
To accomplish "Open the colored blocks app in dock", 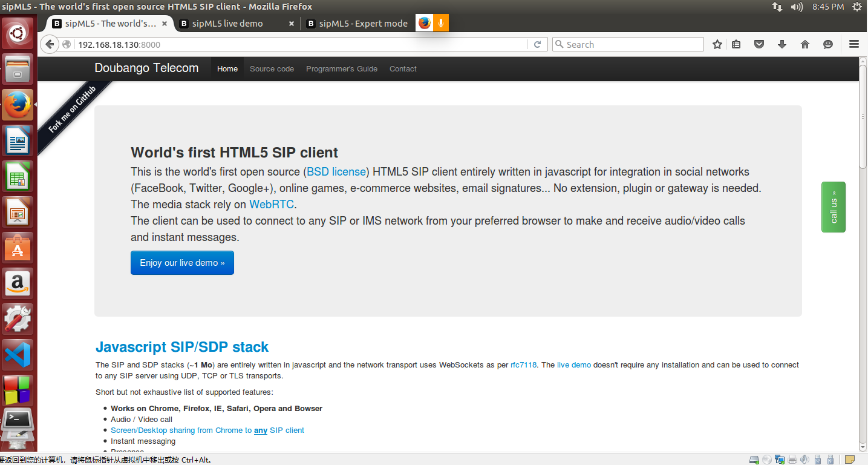I will tap(18, 391).
